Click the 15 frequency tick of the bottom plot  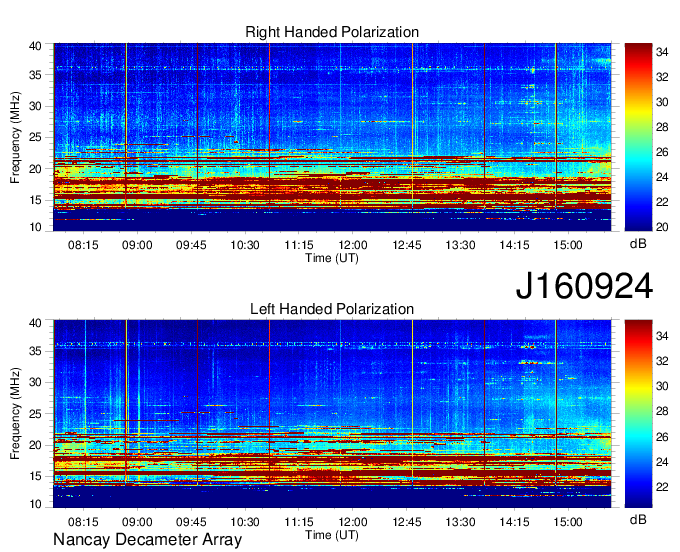(36, 476)
